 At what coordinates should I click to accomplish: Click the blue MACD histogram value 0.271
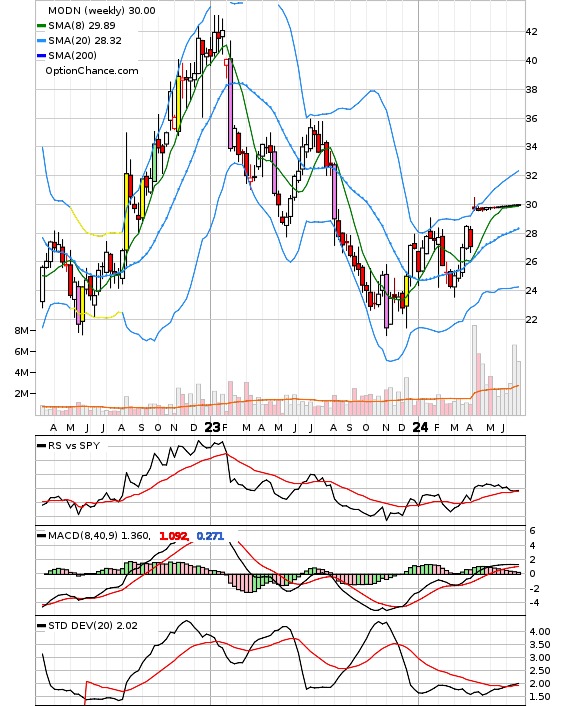[210, 536]
